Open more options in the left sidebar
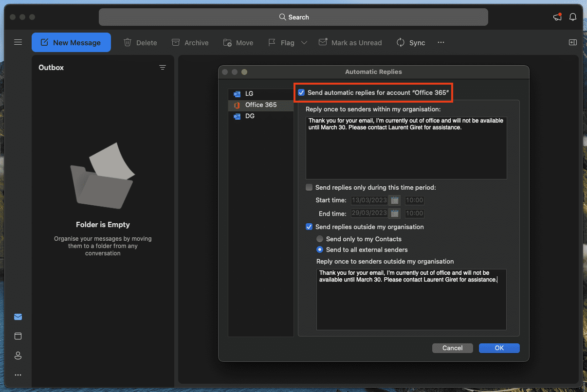587x392 pixels. (x=18, y=374)
